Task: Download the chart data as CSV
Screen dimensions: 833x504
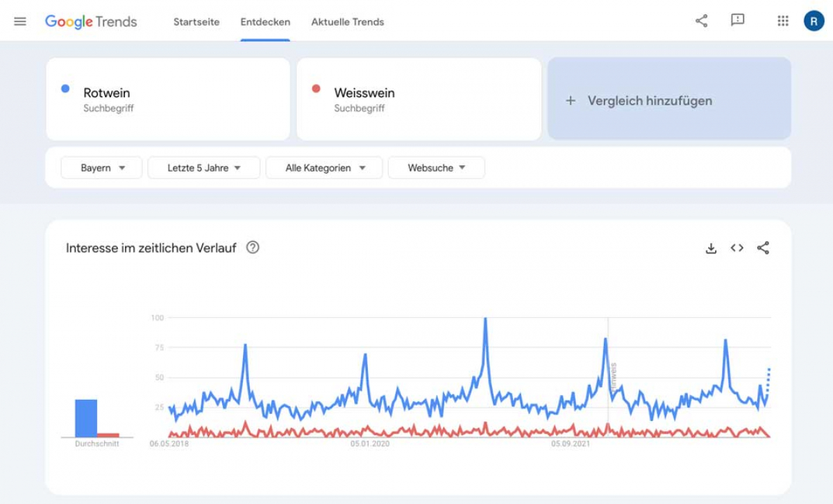Action: (711, 248)
